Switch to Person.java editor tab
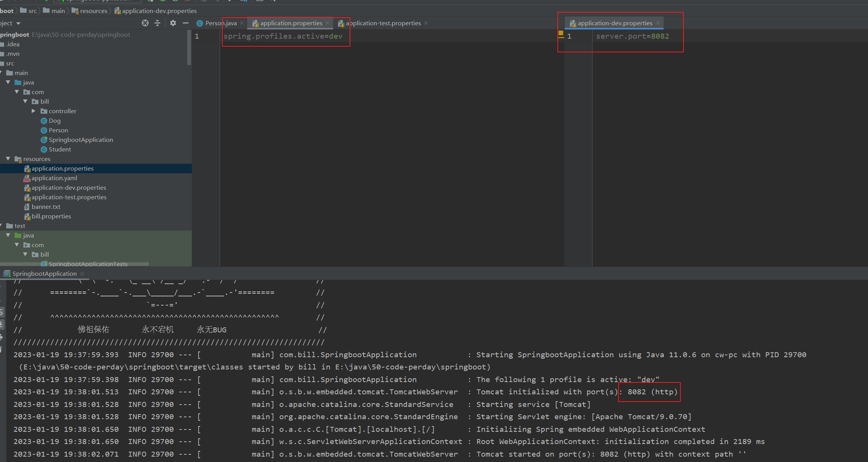The image size is (868, 462). (x=220, y=23)
